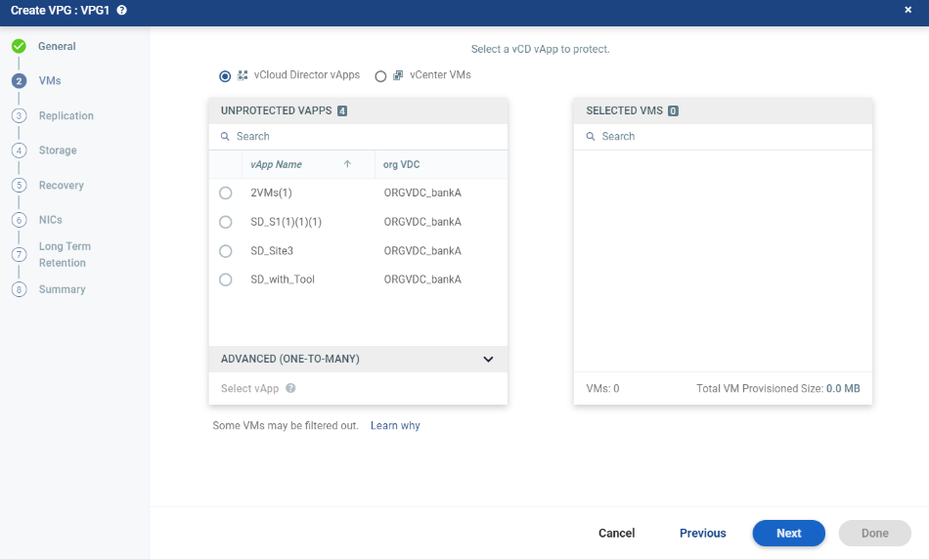Open the help icon next to Create VPG title

(x=121, y=10)
